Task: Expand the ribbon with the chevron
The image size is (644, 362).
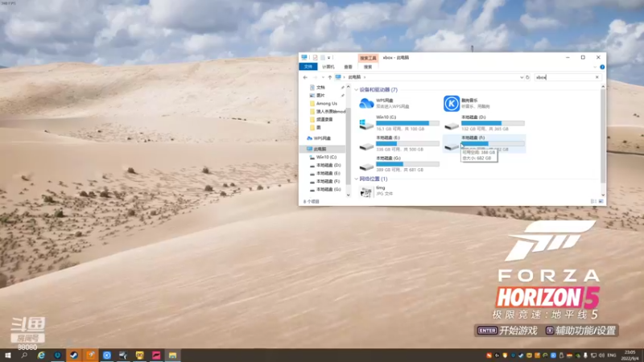Action: 595,67
